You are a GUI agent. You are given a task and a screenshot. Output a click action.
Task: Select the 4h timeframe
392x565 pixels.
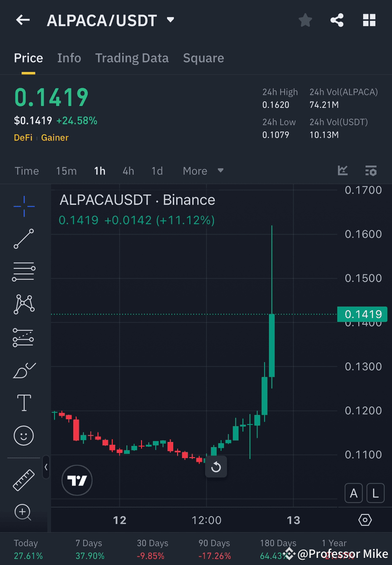tap(128, 171)
